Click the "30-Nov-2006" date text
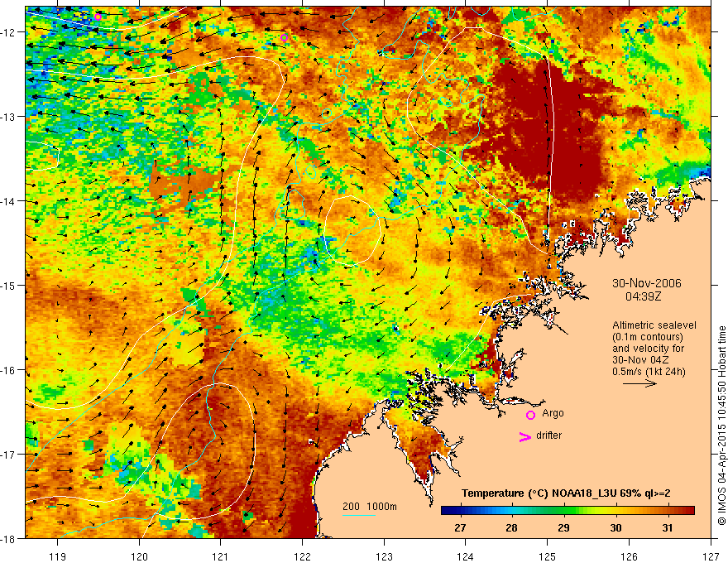 647,283
